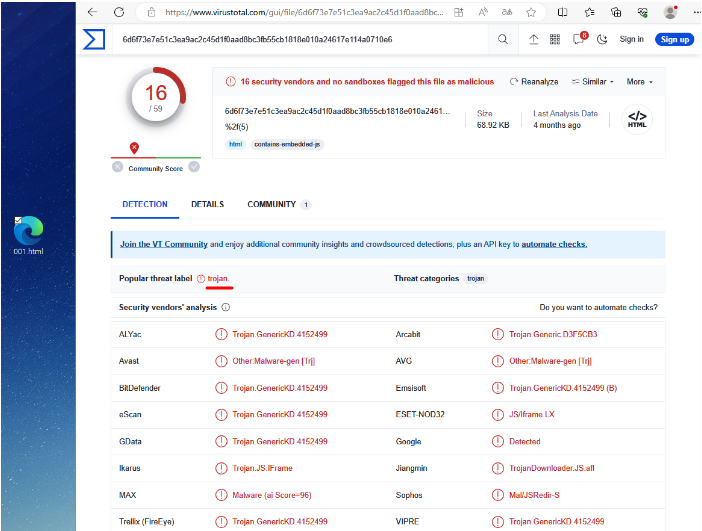Click the upload file arrow icon

pyautogui.click(x=533, y=39)
